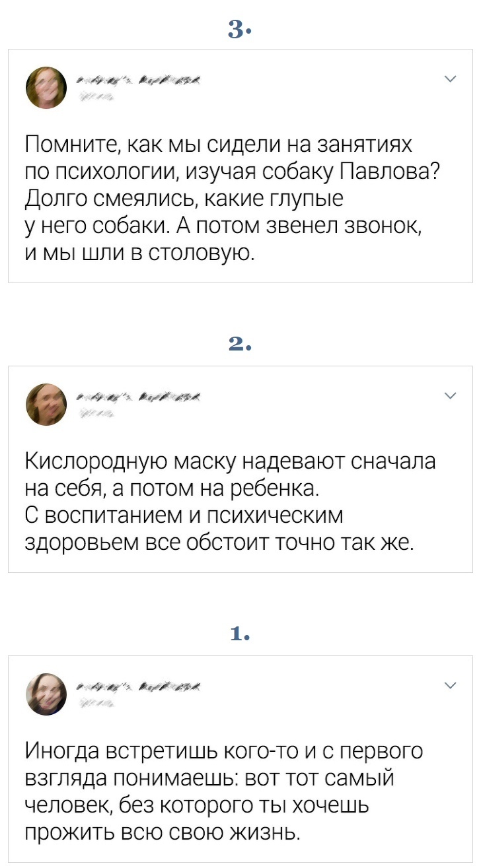
Task: Click the avatar on the Pavlov's dog tweet
Action: pos(46,88)
